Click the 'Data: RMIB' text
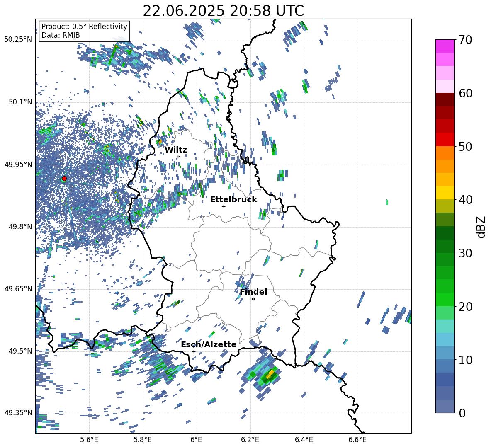491x448 pixels. click(61, 35)
